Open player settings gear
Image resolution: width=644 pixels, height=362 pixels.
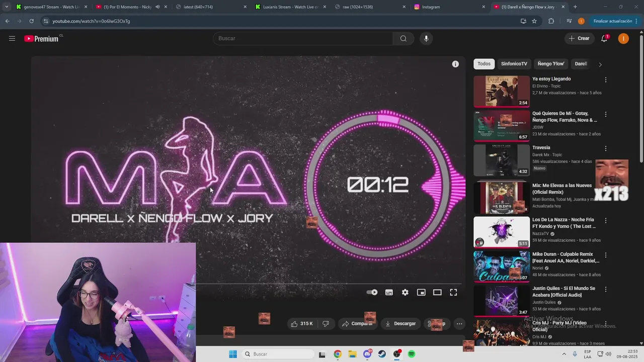[405, 292]
